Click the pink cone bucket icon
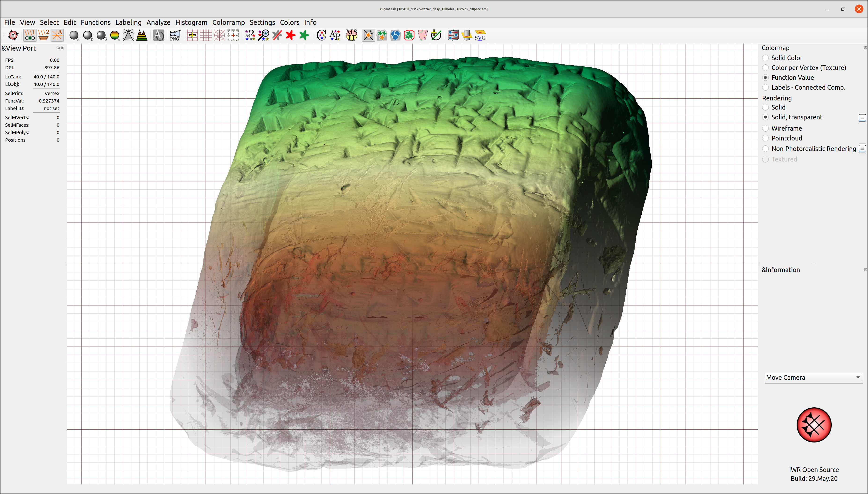The image size is (868, 494). coord(423,35)
